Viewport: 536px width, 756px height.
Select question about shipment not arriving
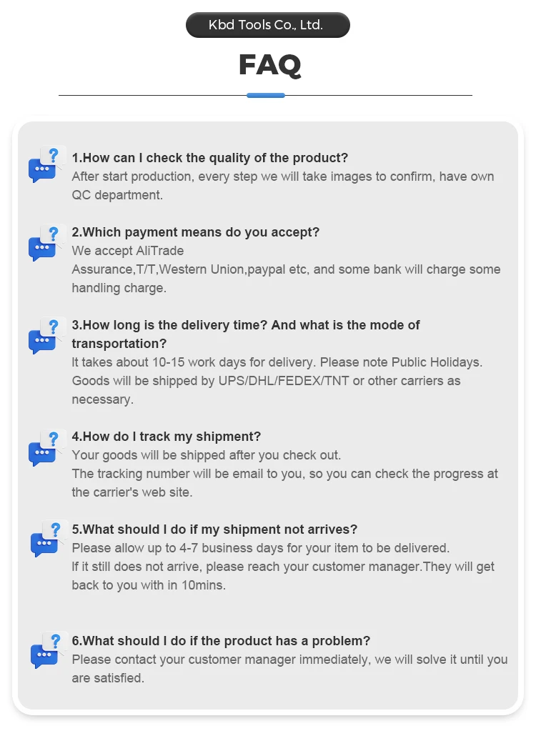(214, 529)
